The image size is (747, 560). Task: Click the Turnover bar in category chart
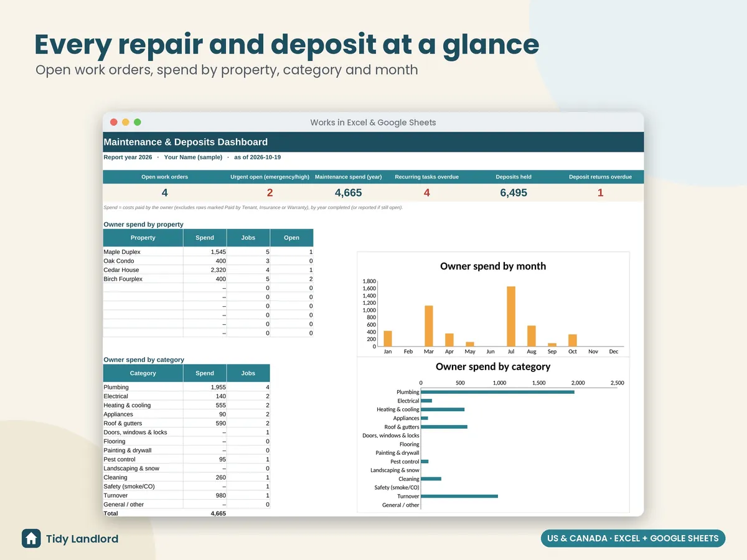(x=459, y=496)
